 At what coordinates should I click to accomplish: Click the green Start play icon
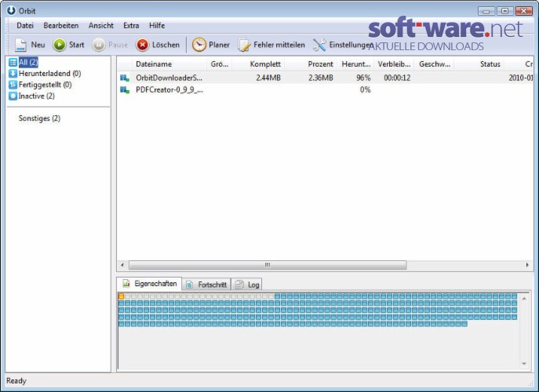(60, 45)
